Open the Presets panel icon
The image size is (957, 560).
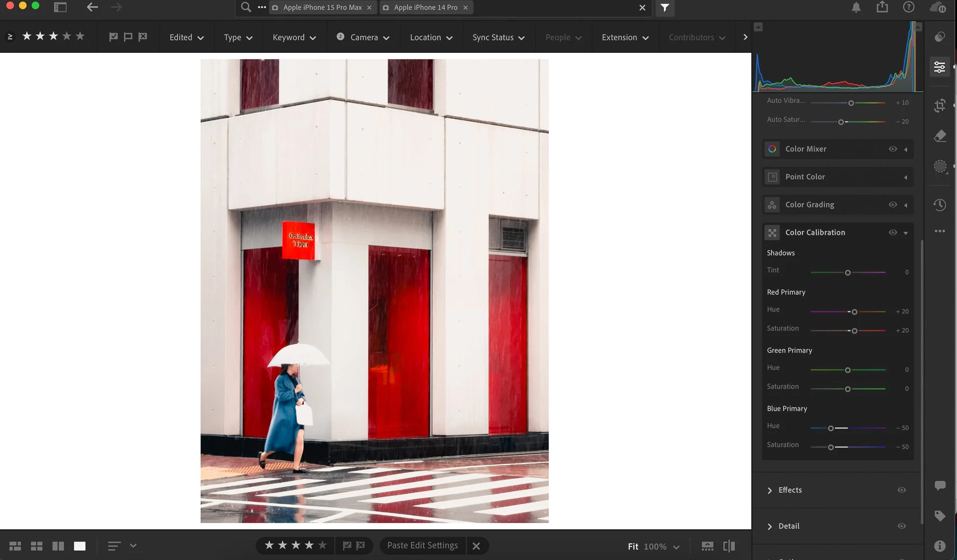pyautogui.click(x=940, y=37)
